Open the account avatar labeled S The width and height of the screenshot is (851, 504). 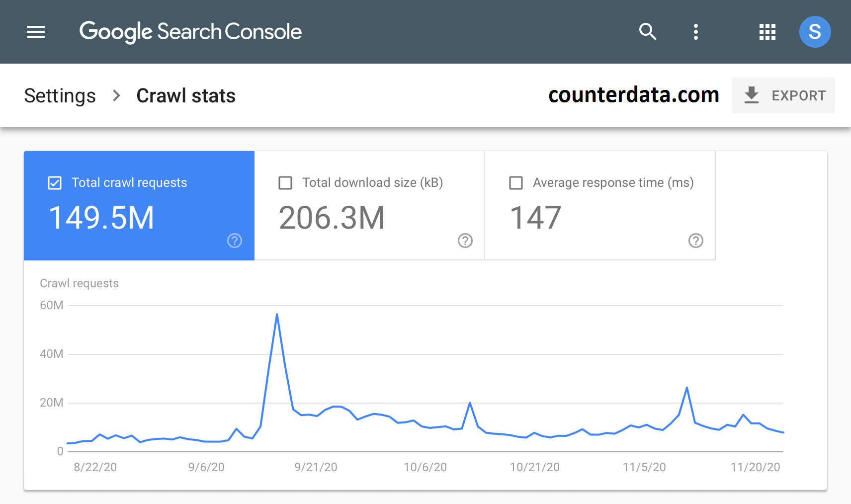(815, 32)
